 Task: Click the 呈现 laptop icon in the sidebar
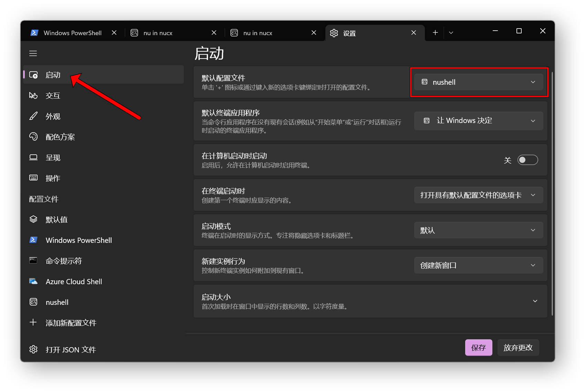pyautogui.click(x=33, y=157)
